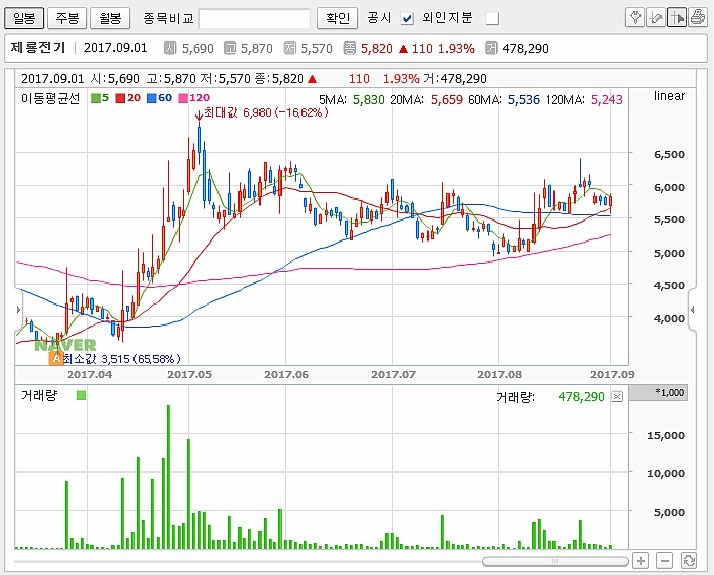Click the 거 (volume) icon in header
Image resolution: width=714 pixels, height=575 pixels.
[491, 48]
